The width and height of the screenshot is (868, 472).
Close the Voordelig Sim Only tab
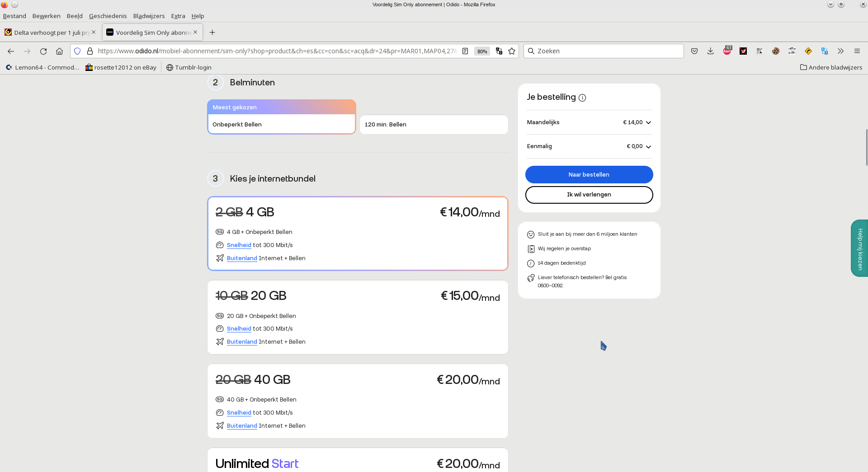point(195,32)
